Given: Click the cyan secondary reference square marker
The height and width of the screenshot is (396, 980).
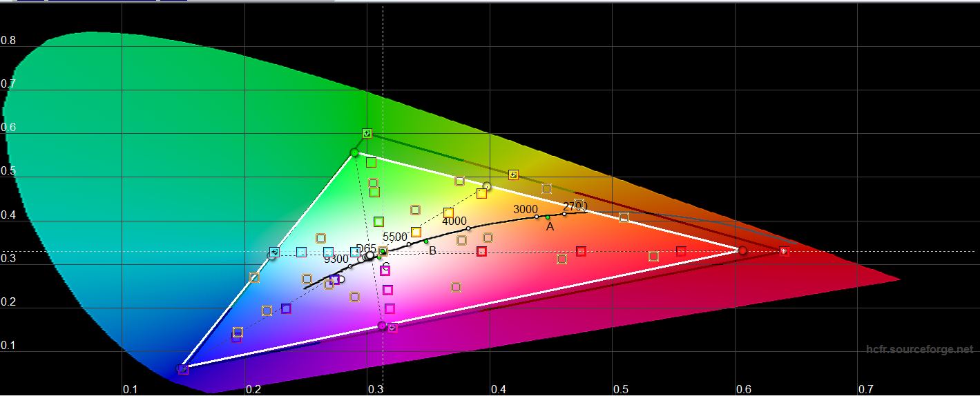Looking at the screenshot, I should [274, 253].
